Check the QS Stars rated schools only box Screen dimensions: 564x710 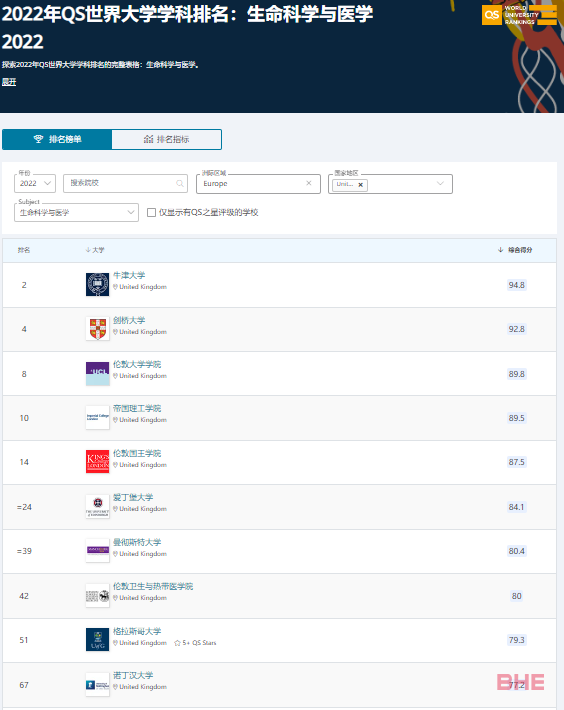[152, 212]
